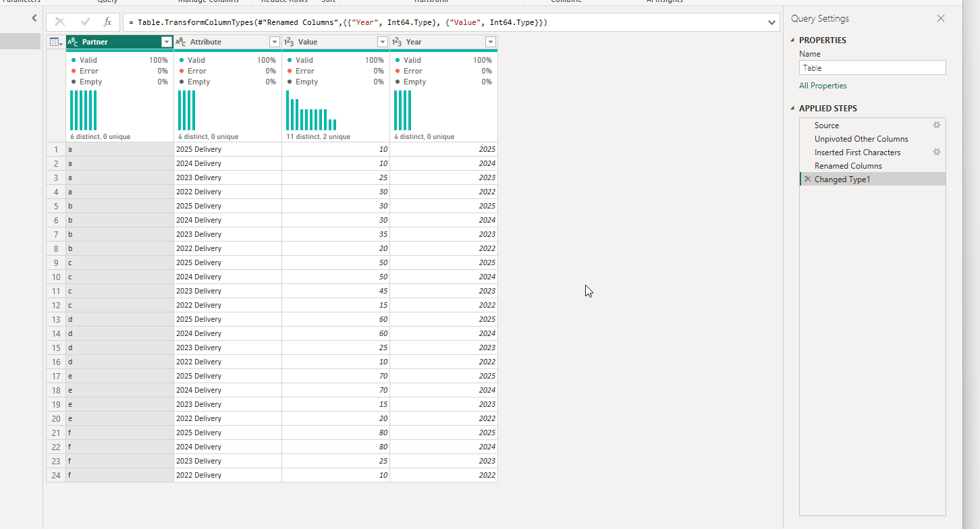Change the Attribute column data type icon
Screen dimensions: 980x529
click(x=181, y=42)
